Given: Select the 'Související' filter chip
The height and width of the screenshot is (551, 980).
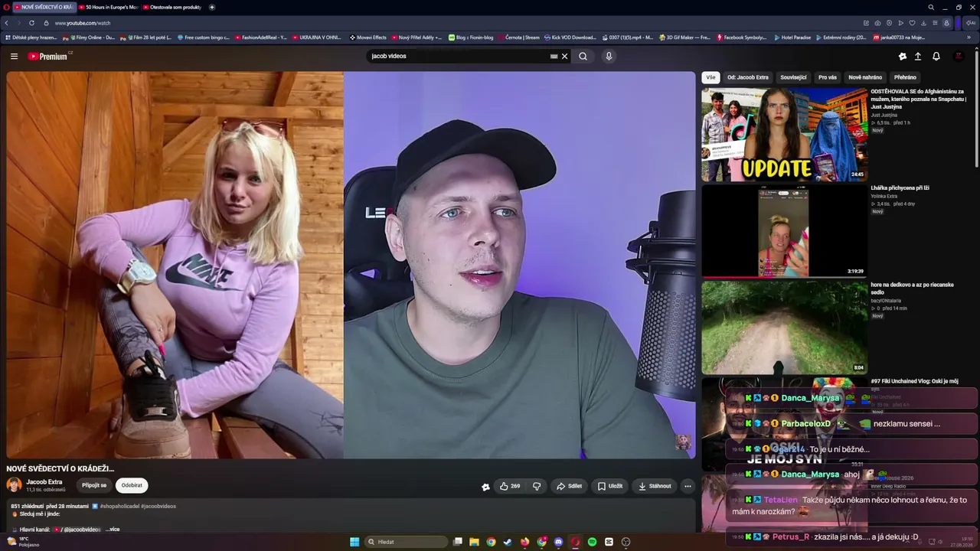Looking at the screenshot, I should tap(793, 77).
